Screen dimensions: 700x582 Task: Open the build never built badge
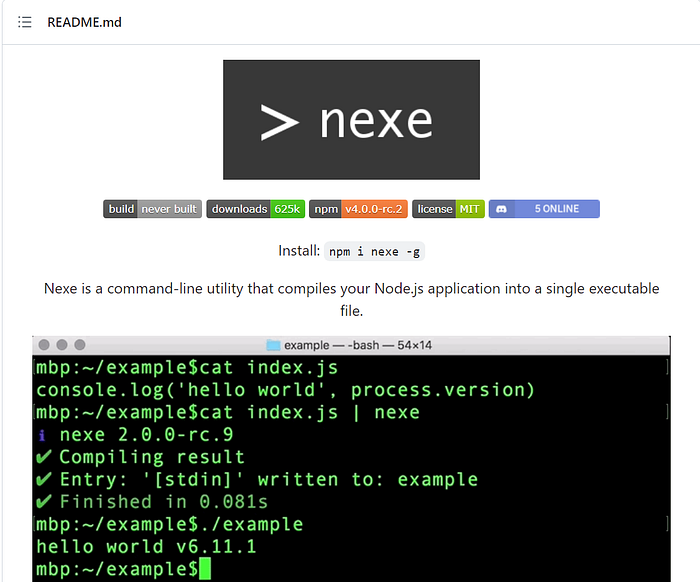coord(153,209)
